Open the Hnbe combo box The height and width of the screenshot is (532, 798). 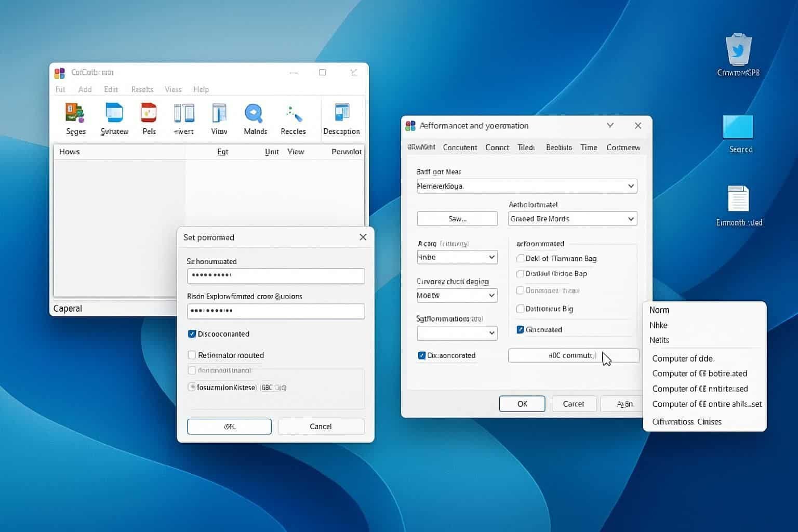457,257
